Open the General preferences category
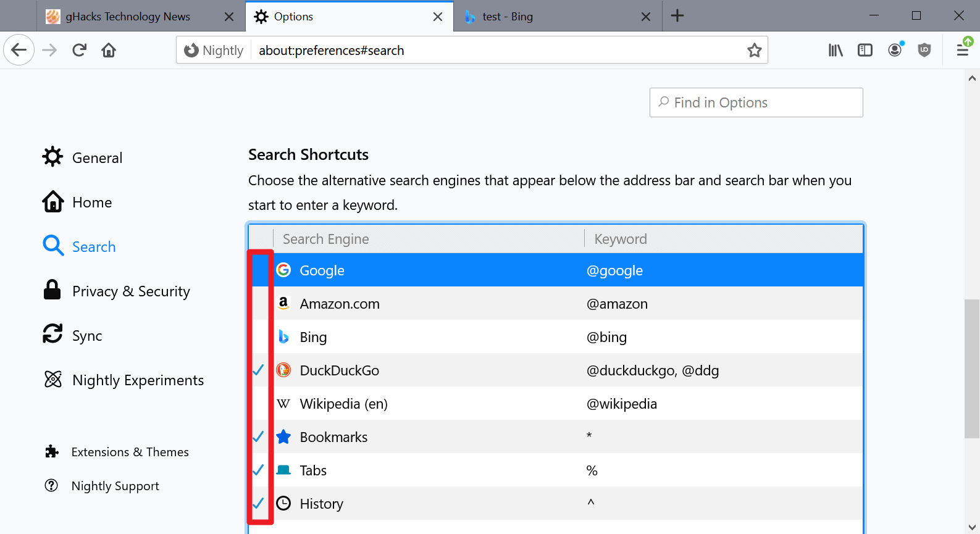This screenshot has height=534, width=980. point(82,157)
